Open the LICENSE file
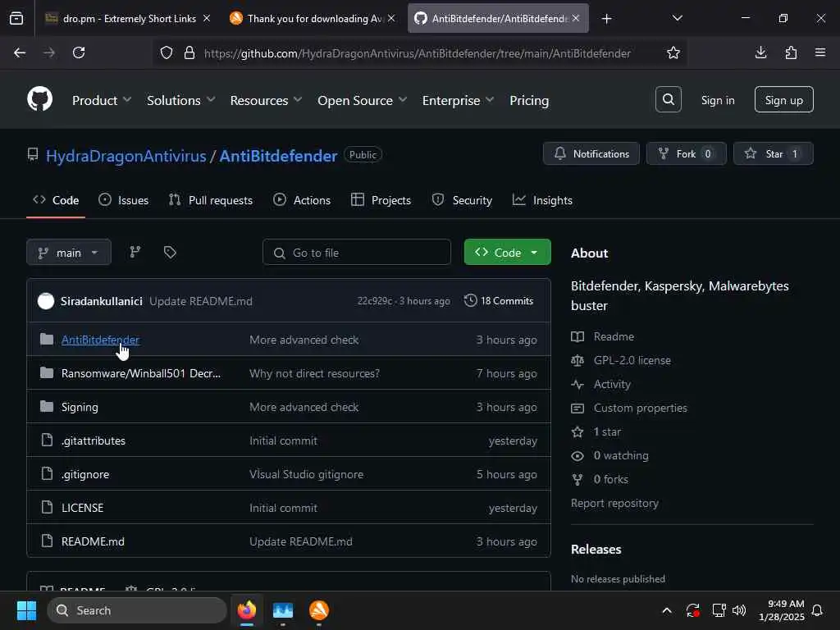Viewport: 840px width, 630px height. (83, 508)
